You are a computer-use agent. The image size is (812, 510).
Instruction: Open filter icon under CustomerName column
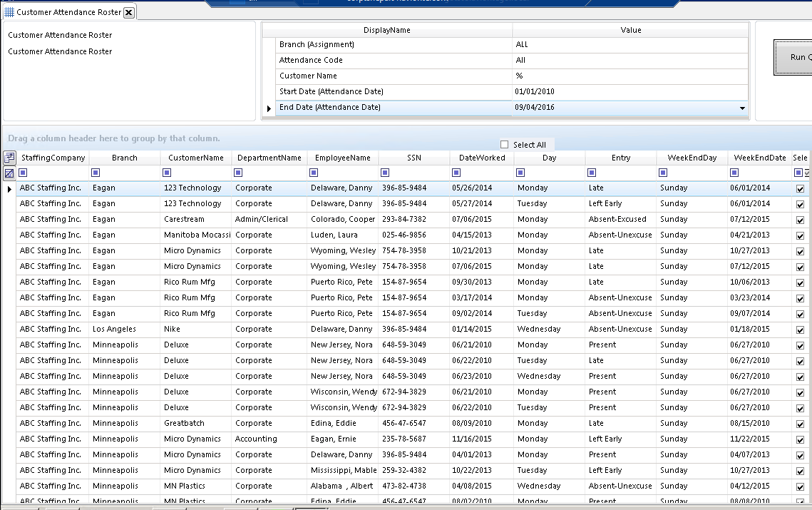pyautogui.click(x=167, y=173)
